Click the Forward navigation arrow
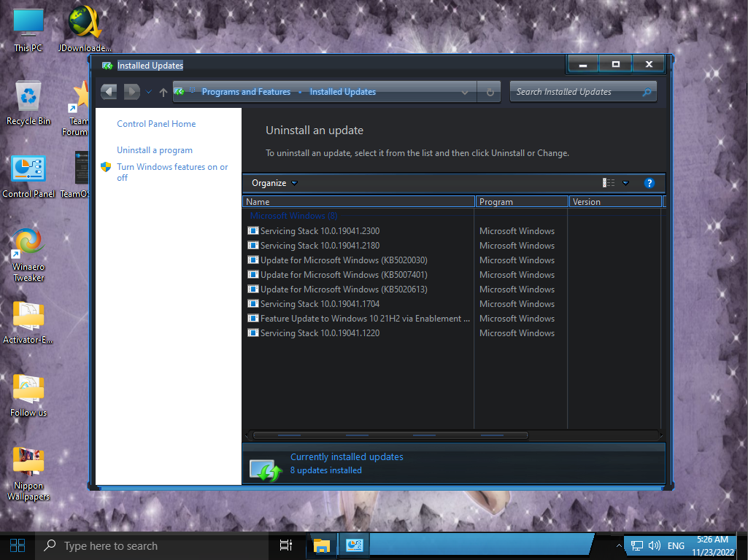748x560 pixels. [131, 91]
